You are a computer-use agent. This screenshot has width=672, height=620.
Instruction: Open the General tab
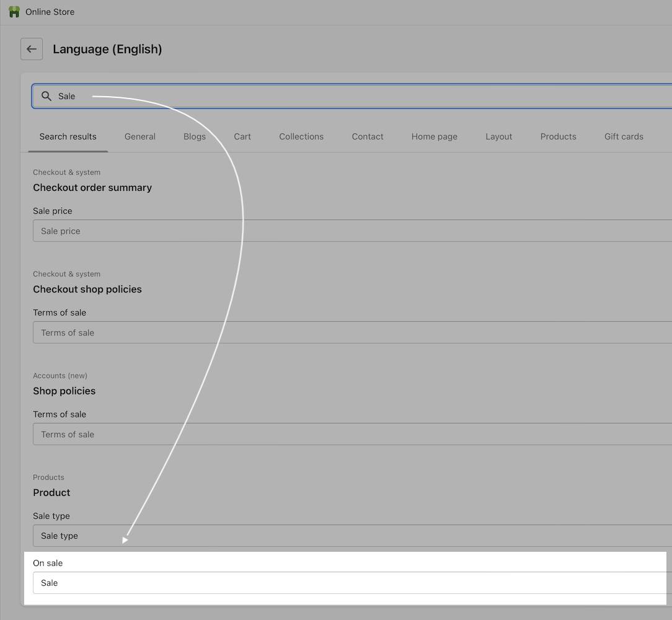pos(140,136)
